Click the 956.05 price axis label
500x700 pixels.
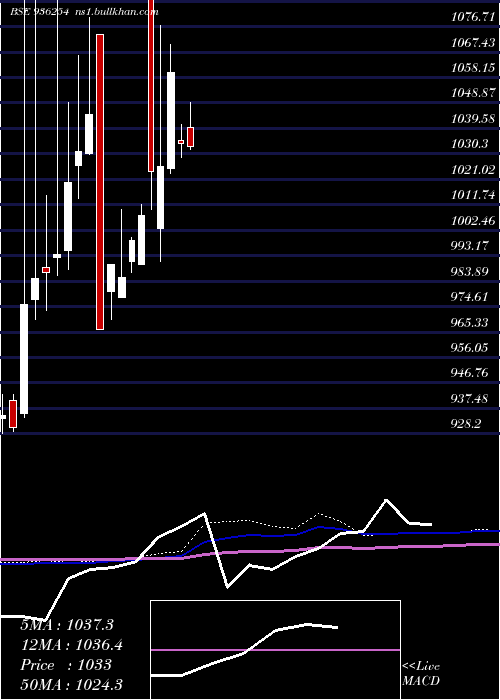click(x=470, y=347)
